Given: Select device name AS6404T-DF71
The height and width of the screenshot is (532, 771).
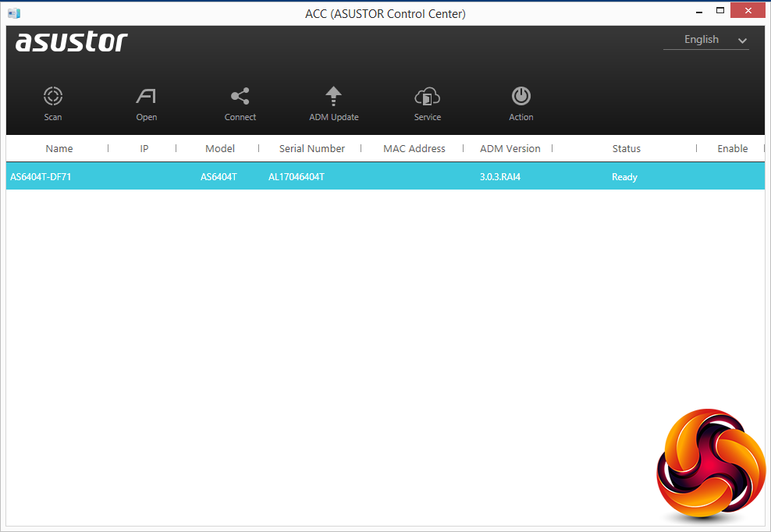Looking at the screenshot, I should coord(41,177).
